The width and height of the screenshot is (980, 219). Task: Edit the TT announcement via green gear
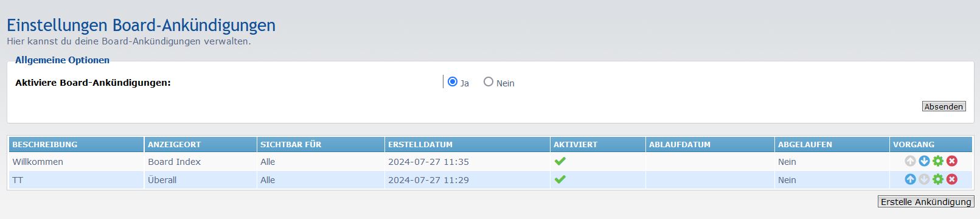click(938, 179)
